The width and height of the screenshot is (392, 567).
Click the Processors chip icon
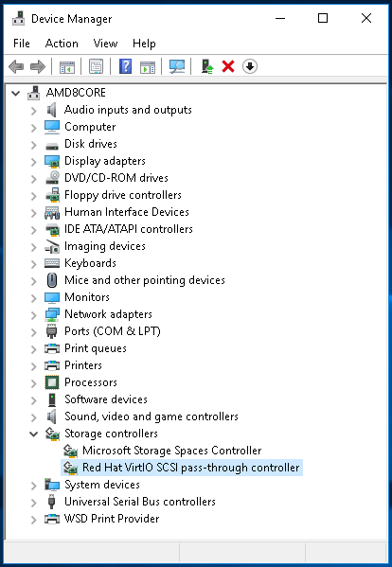tap(52, 382)
